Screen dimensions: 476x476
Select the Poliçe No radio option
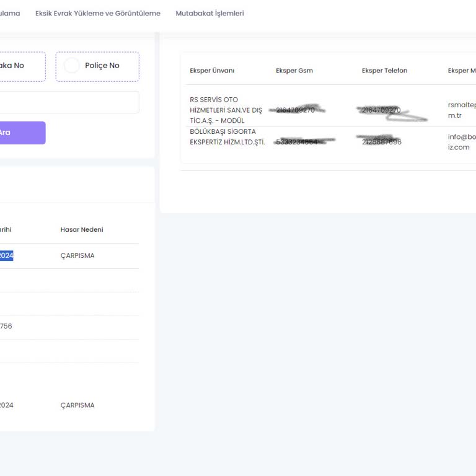(x=97, y=66)
